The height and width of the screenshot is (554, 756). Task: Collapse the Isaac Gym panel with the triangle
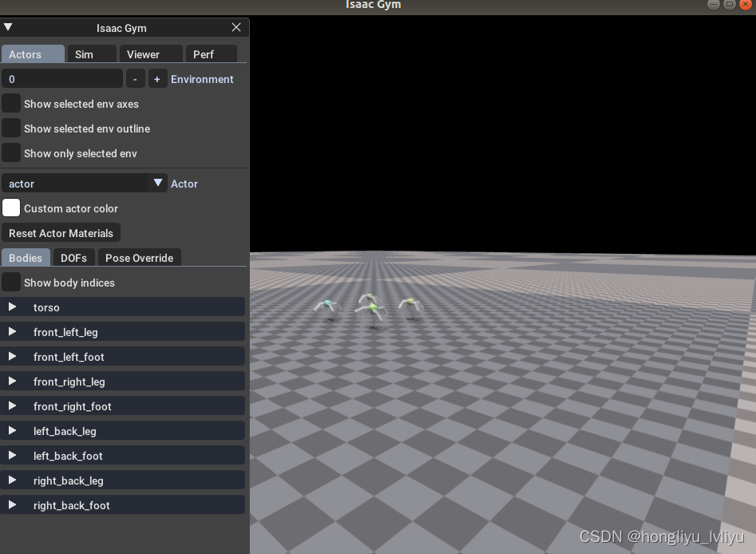(8, 27)
